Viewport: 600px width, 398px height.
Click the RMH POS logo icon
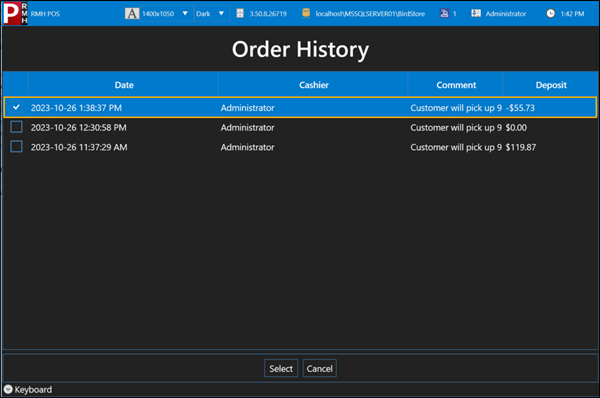[x=15, y=13]
